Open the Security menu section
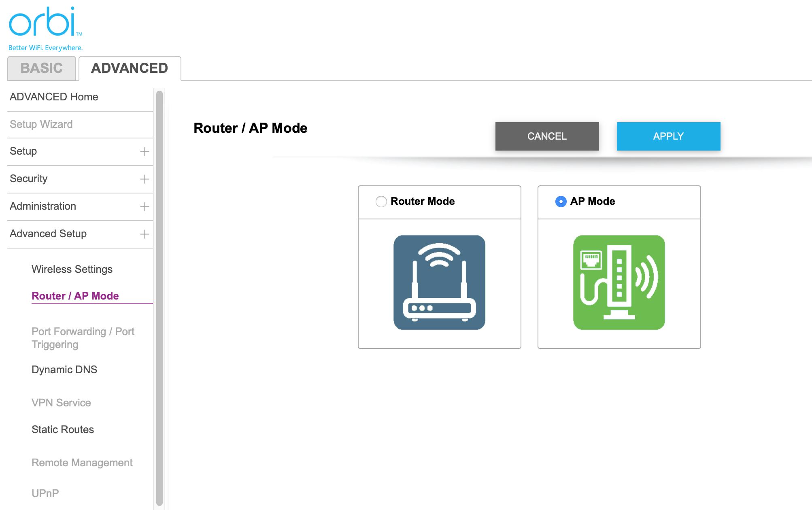This screenshot has height=510, width=812. (29, 179)
